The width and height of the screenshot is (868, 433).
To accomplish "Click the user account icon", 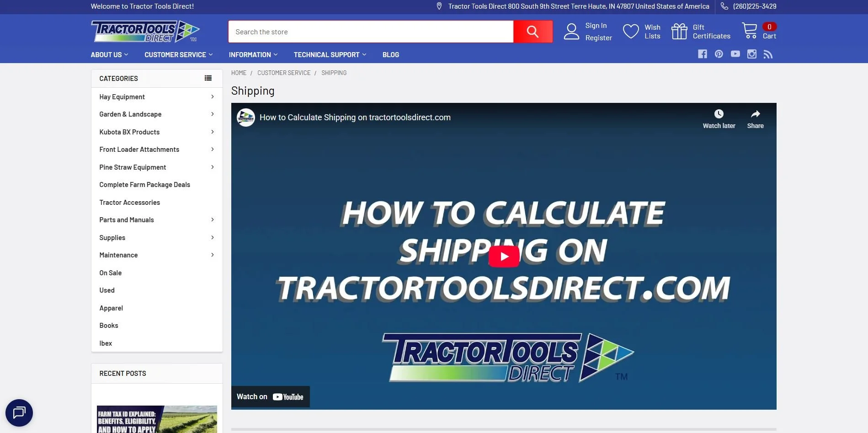I will 571,32.
